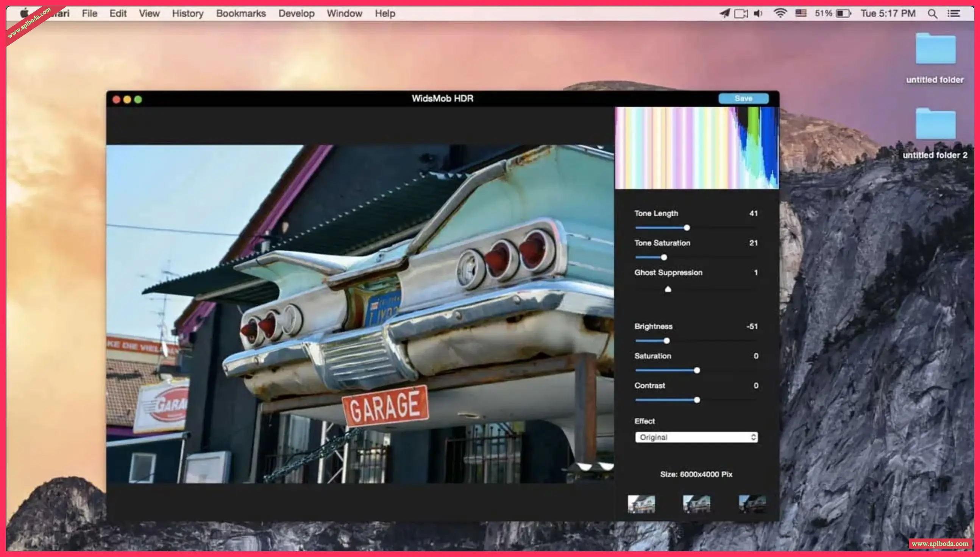The image size is (980, 557).
Task: Click the volume speaker icon
Action: pos(758,14)
